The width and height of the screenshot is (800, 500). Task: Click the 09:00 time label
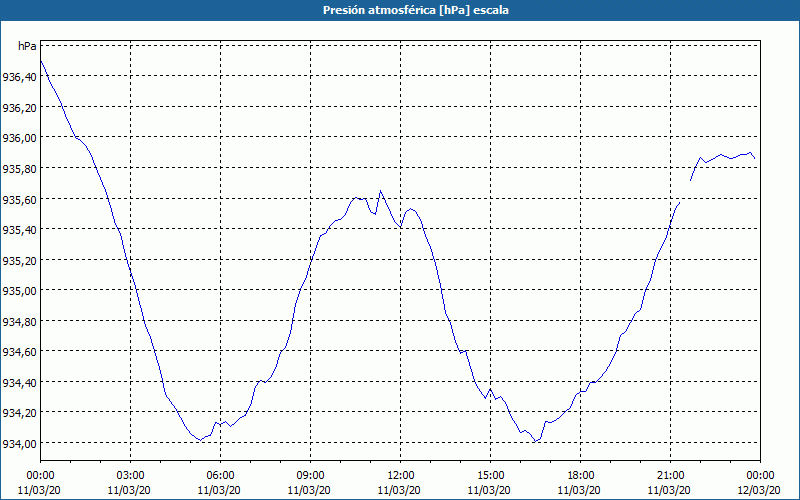(x=310, y=476)
